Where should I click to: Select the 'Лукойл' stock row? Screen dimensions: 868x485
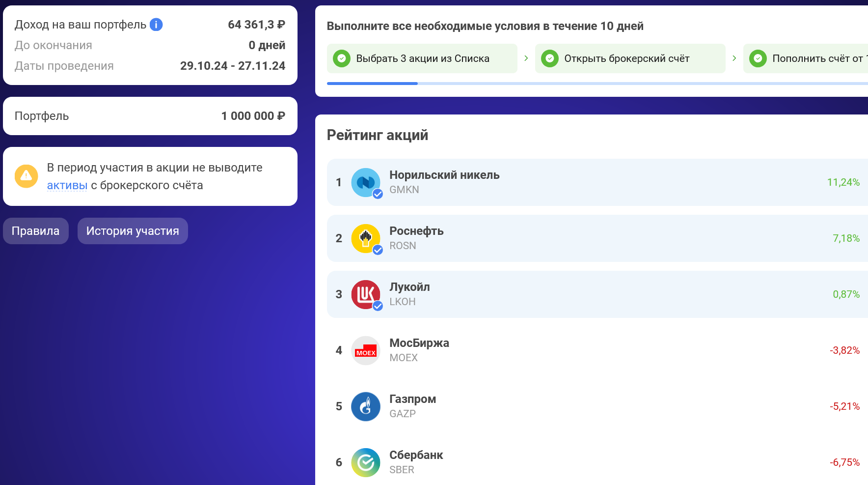click(597, 294)
